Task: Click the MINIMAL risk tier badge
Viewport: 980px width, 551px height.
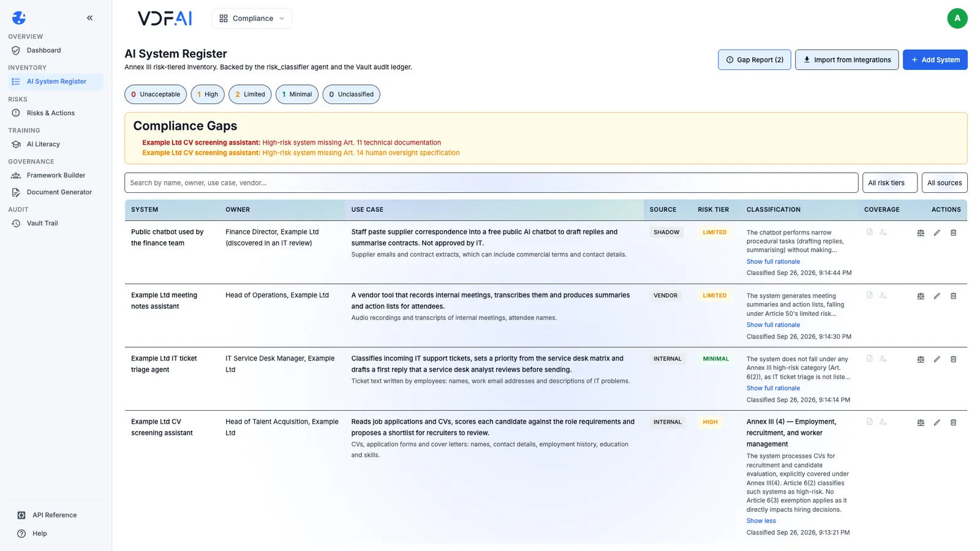Action: [716, 359]
